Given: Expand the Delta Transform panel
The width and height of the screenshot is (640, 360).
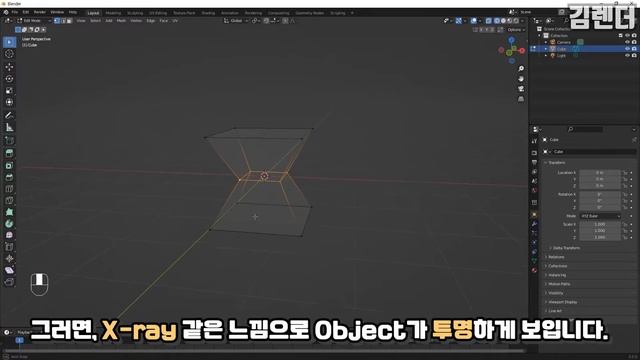Looking at the screenshot, I should [x=566, y=248].
